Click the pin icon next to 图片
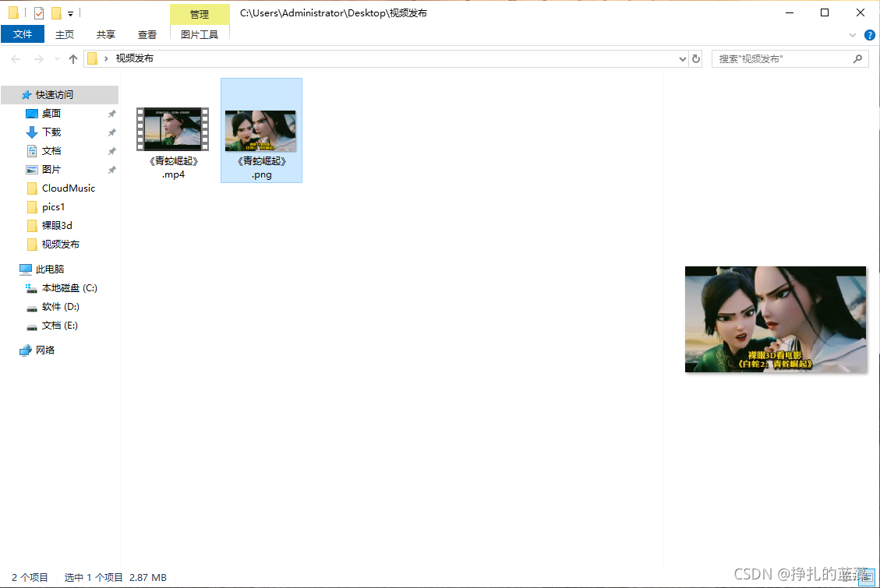880x588 pixels. coord(111,170)
